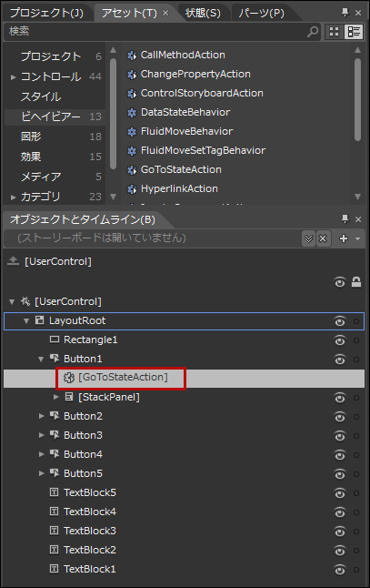Select the TextBlock1 text icon
Screen dimensions: 370x588
click(x=55, y=569)
